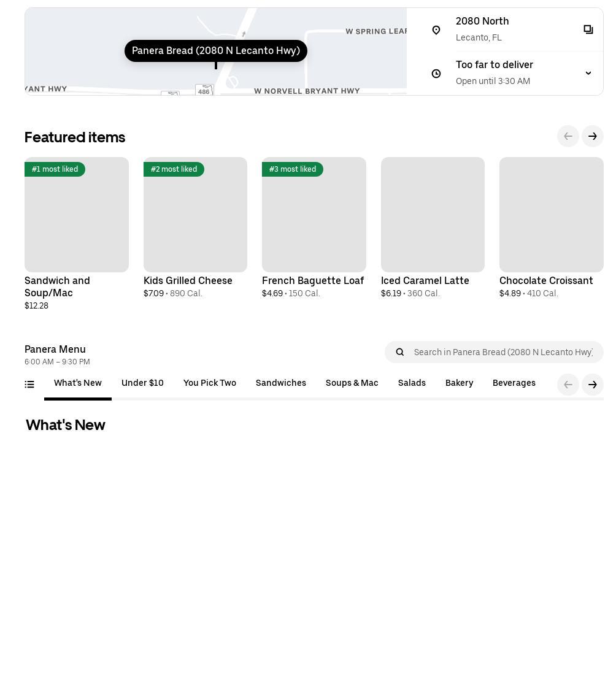Click the Chocolate Croissant image thumbnail
Image resolution: width=616 pixels, height=687 pixels.
(x=551, y=215)
